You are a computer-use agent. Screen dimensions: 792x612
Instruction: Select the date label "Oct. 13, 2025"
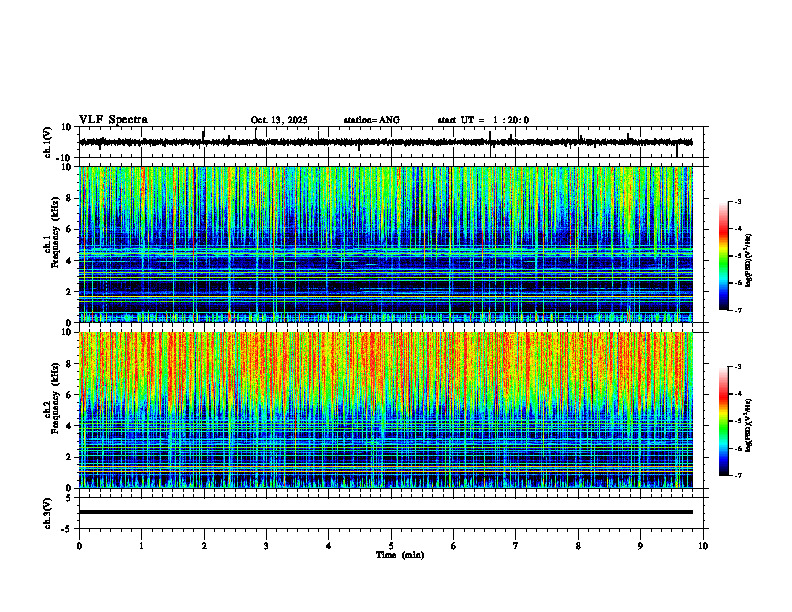[279, 120]
